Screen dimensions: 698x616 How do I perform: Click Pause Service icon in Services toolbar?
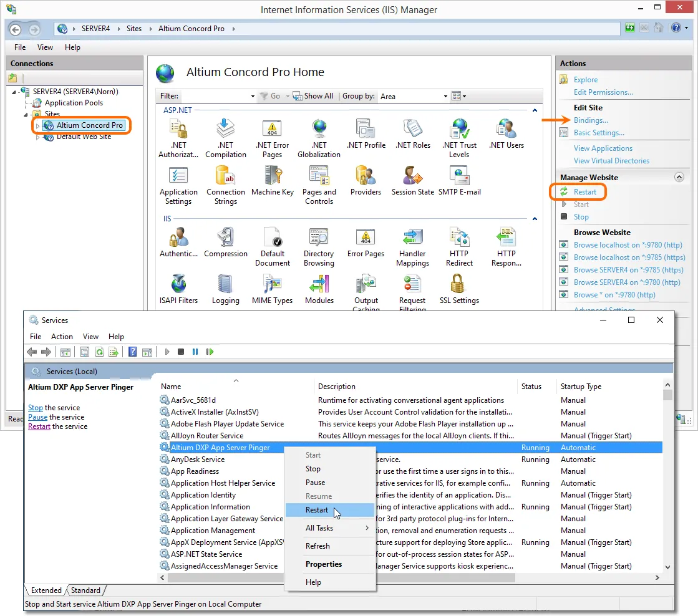click(195, 352)
